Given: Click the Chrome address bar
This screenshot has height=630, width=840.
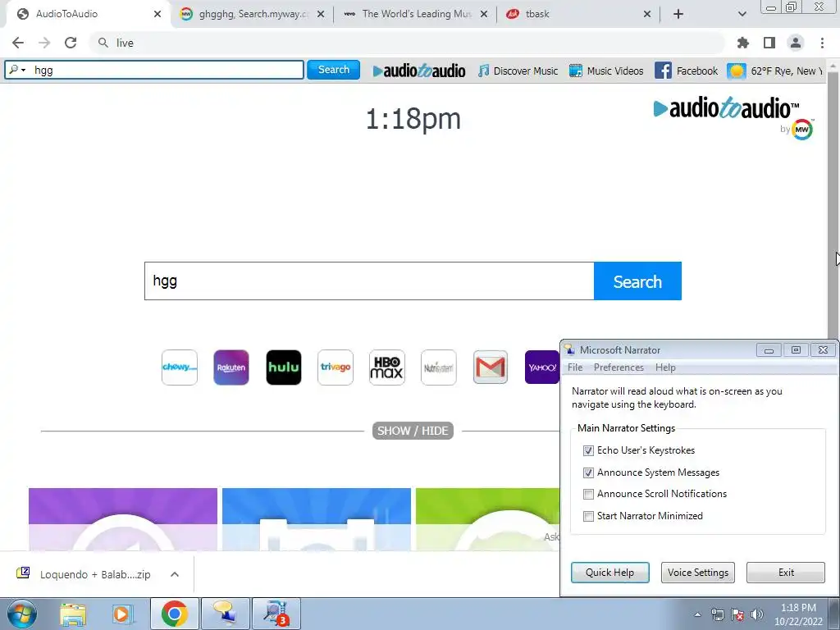Looking at the screenshot, I should 407,43.
